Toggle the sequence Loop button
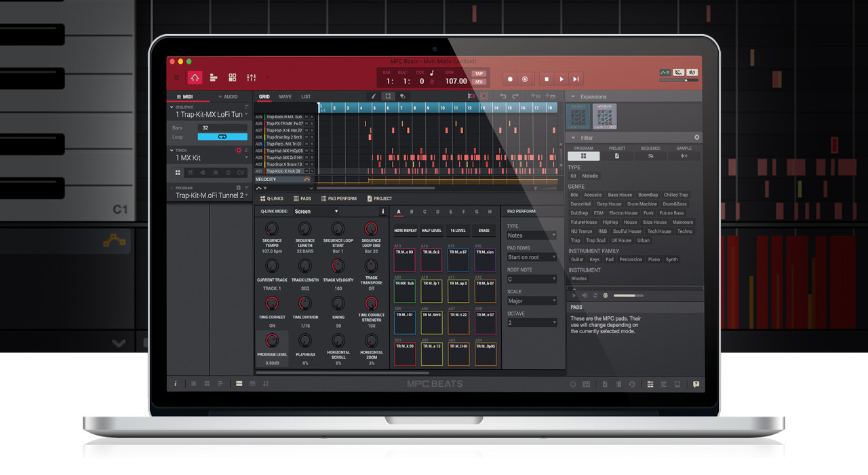This screenshot has height=475, width=868. click(222, 137)
